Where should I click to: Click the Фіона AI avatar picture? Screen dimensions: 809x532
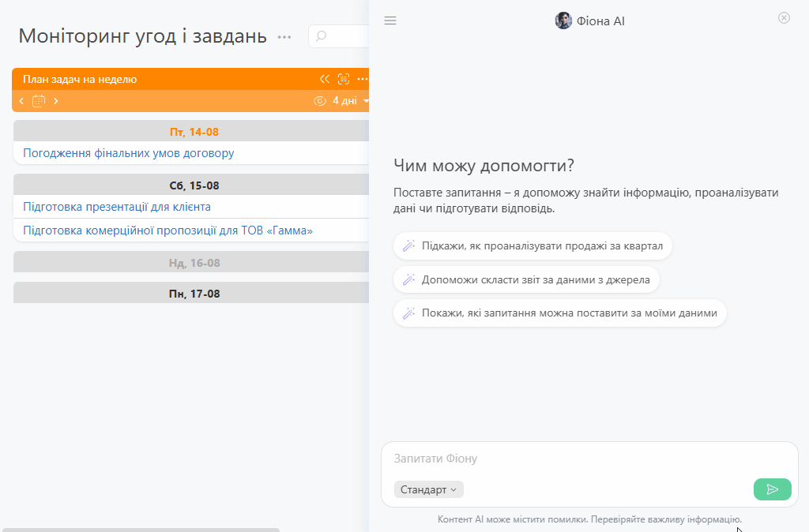click(x=563, y=21)
